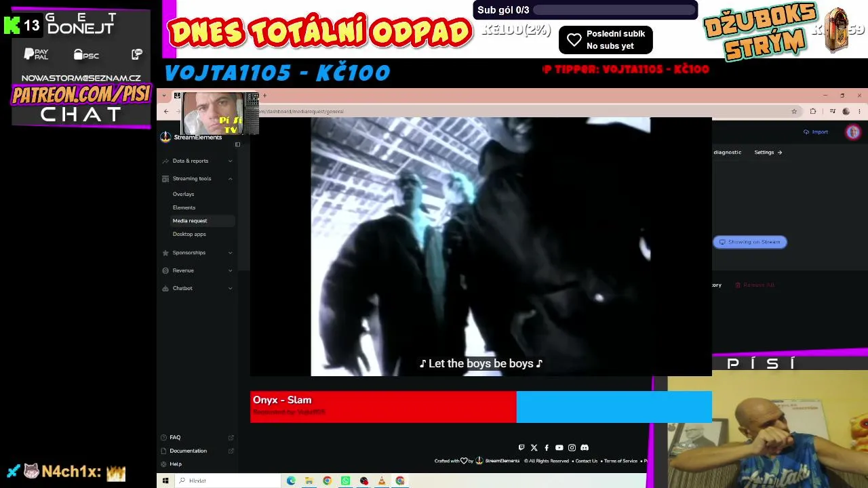Click the Onyx - Slam song progress bar

click(x=481, y=407)
